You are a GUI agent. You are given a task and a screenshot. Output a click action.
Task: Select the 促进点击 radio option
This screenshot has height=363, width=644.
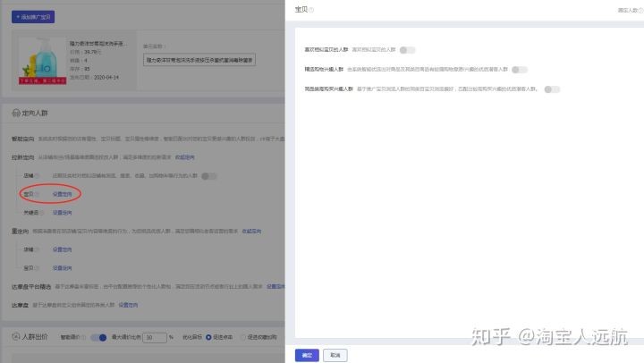tap(208, 337)
